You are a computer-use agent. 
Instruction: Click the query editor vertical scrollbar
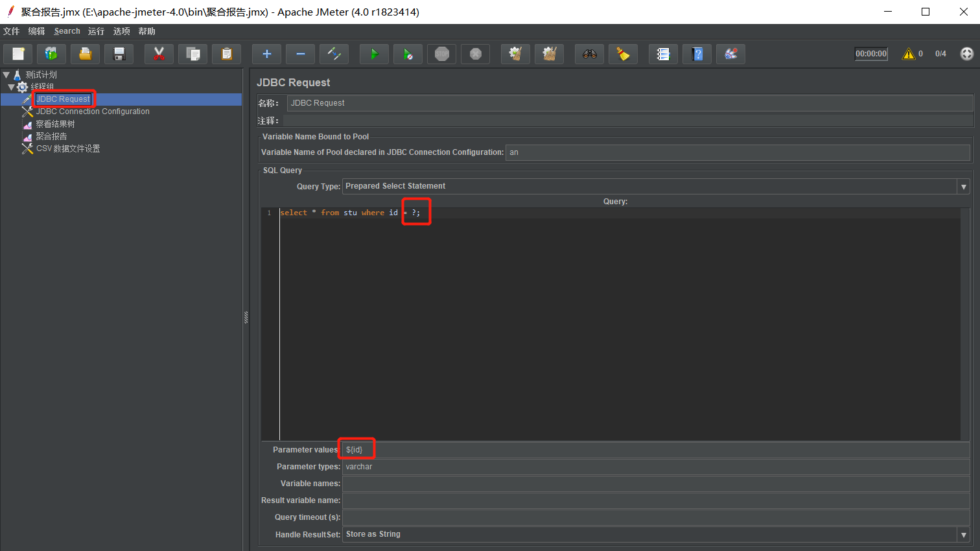pyautogui.click(x=965, y=324)
